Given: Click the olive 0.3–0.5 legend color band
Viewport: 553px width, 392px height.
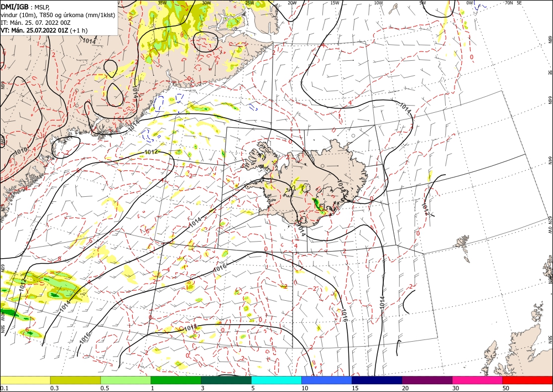Looking at the screenshot, I should tap(75, 380).
